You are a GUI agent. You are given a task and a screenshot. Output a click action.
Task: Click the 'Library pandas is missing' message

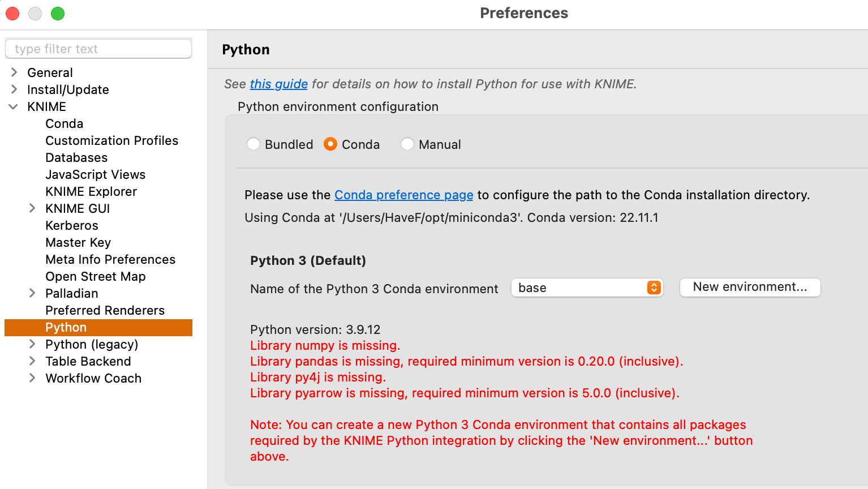[467, 361]
